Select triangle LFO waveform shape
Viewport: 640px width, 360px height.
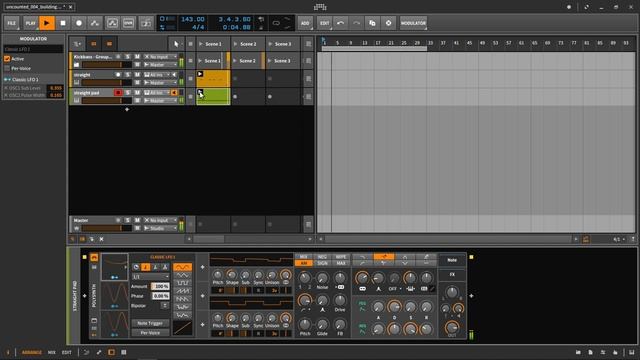182,275
